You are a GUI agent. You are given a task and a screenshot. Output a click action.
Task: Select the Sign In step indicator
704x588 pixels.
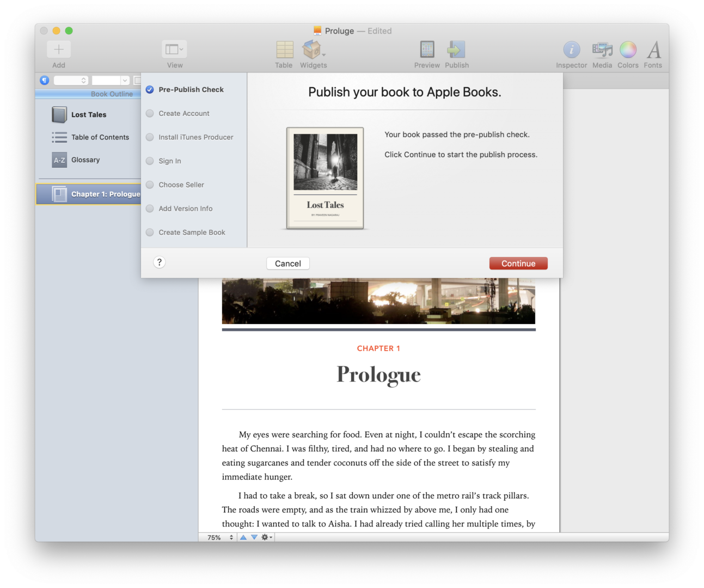coord(150,161)
